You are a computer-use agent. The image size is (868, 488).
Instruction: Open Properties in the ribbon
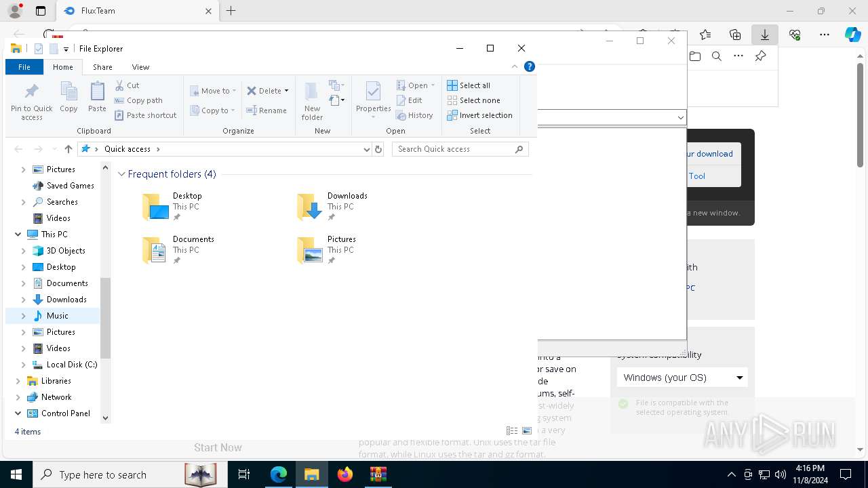[374, 100]
